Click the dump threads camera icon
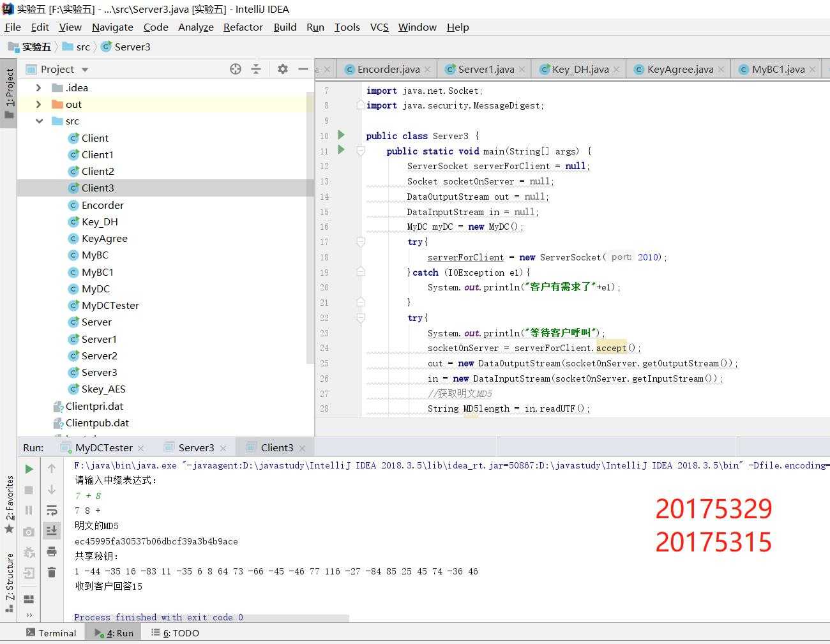The height and width of the screenshot is (644, 830). coord(29,532)
